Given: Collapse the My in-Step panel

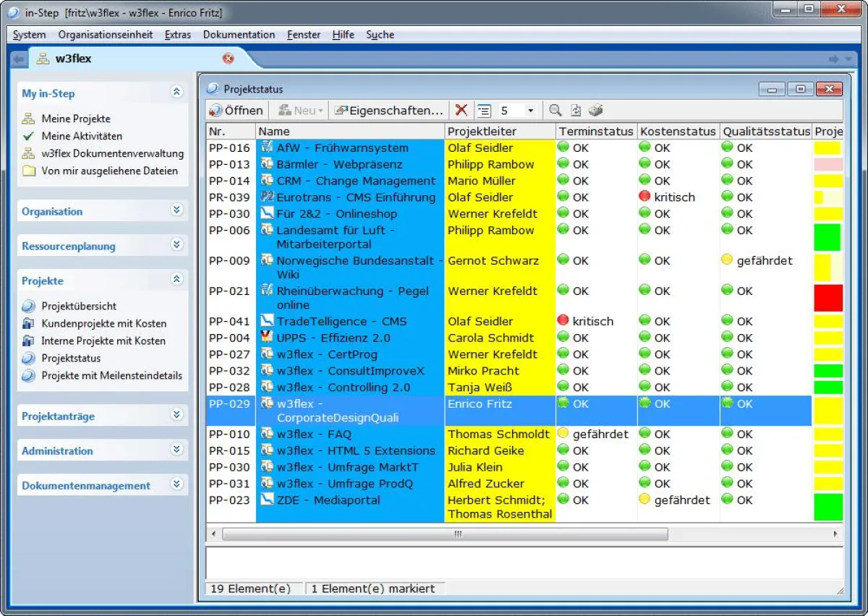Looking at the screenshot, I should coord(176,92).
